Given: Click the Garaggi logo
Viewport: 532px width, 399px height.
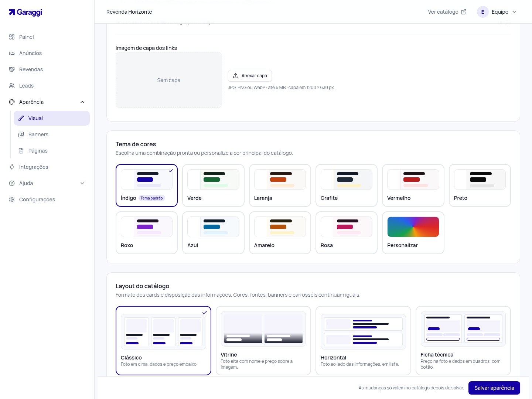Looking at the screenshot, I should coord(25,12).
